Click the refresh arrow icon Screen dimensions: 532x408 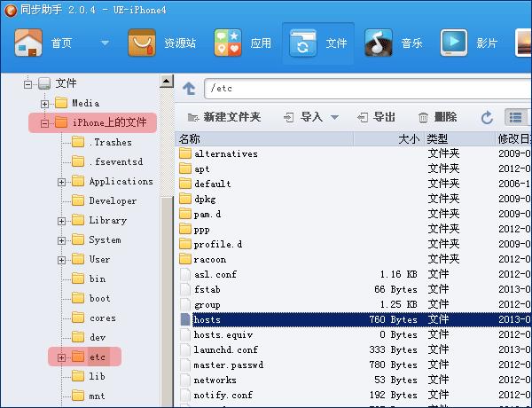tap(487, 117)
